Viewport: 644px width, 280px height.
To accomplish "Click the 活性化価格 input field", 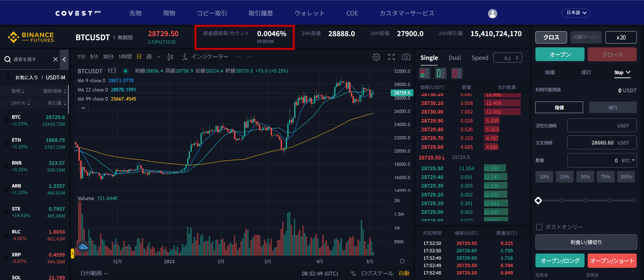I will coord(602,126).
